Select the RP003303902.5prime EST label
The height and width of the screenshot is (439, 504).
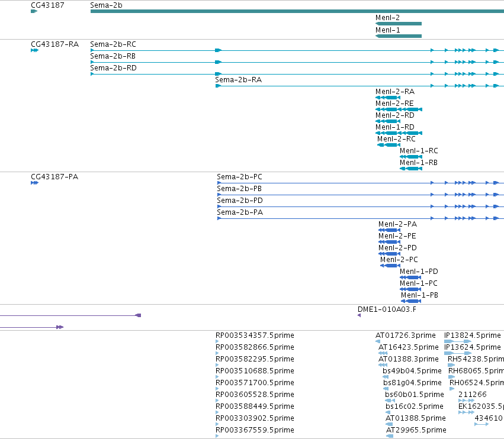(255, 418)
